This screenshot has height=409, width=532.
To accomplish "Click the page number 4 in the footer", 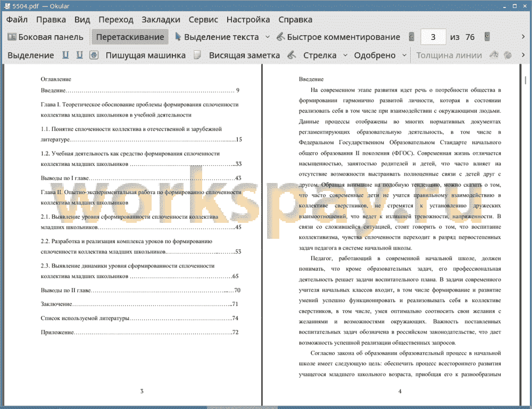I will click(x=400, y=391).
